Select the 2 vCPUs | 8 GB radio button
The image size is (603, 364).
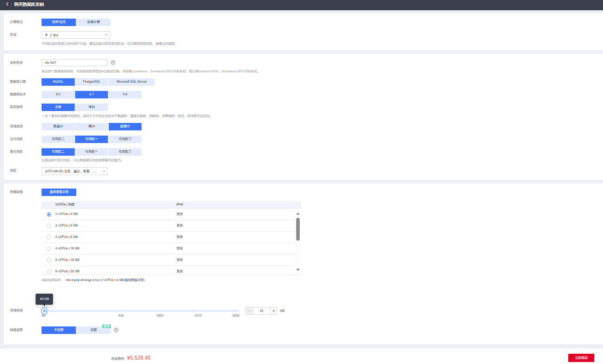[x=49, y=226]
